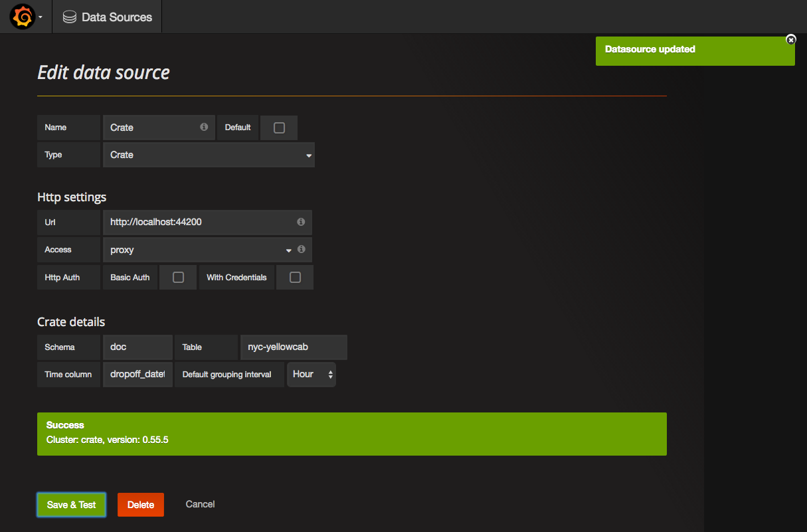Click the Time column field with dropoff_datetime
The width and height of the screenshot is (807, 532).
(x=137, y=375)
